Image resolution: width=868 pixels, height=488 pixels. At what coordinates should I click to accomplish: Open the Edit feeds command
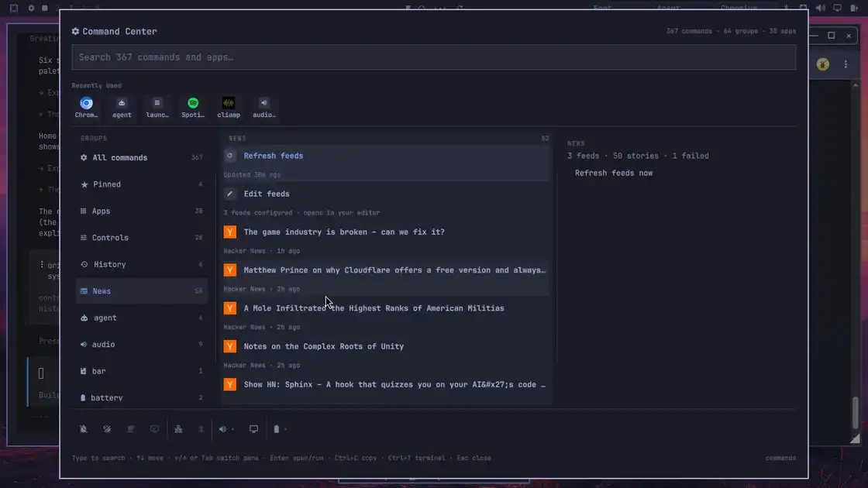tap(386, 202)
